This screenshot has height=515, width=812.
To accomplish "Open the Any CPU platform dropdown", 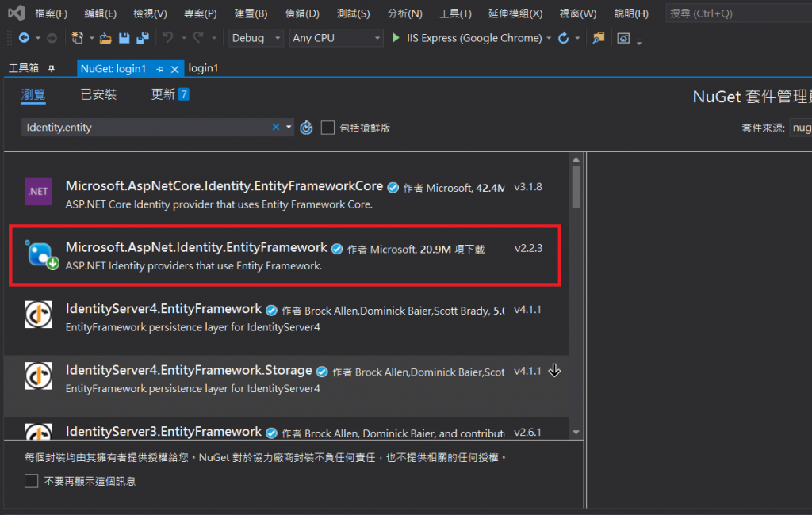I will click(x=336, y=38).
